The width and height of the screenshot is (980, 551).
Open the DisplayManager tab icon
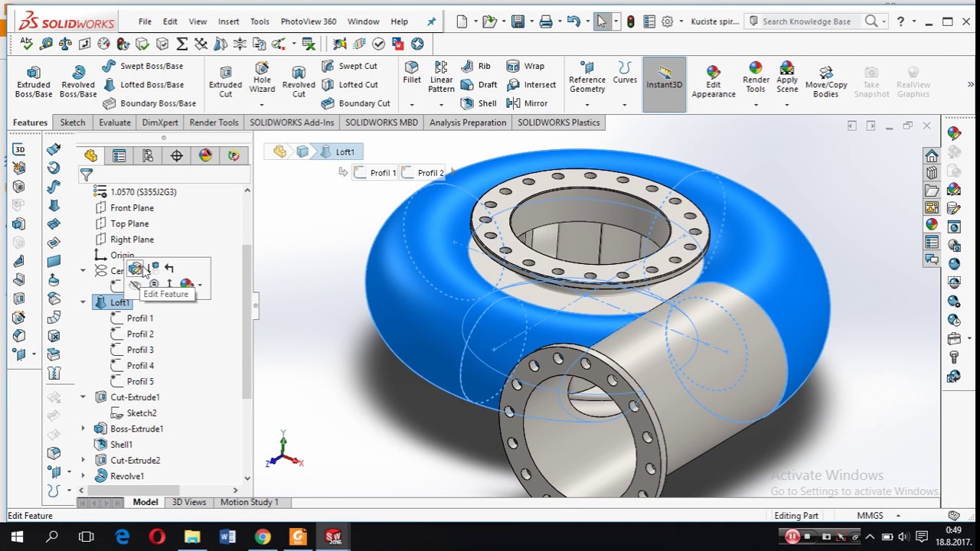click(x=205, y=155)
